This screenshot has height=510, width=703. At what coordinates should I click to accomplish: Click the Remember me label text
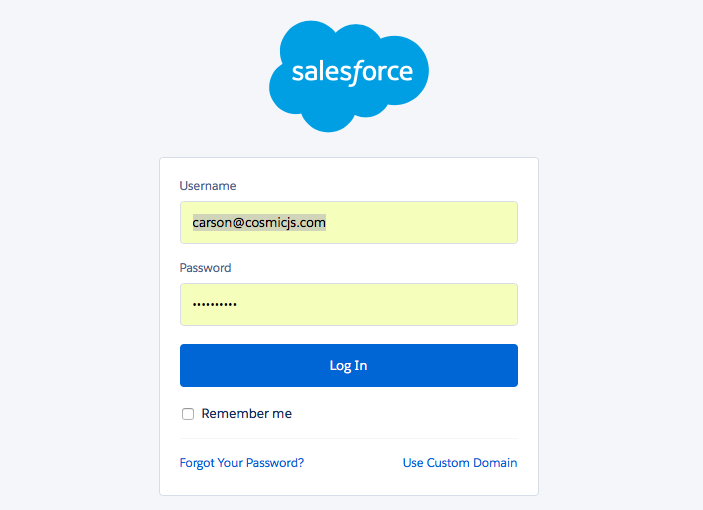pyautogui.click(x=246, y=413)
